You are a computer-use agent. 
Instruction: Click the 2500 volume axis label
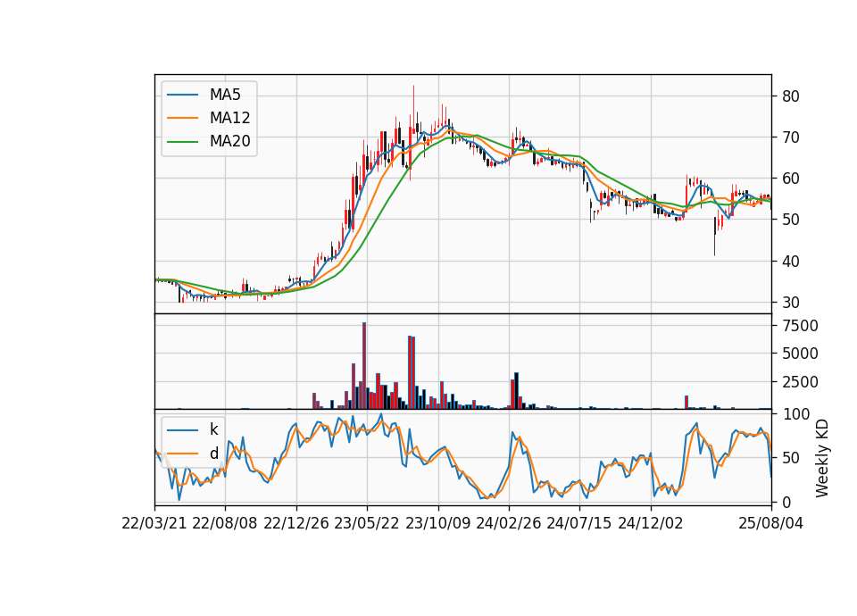(800, 381)
